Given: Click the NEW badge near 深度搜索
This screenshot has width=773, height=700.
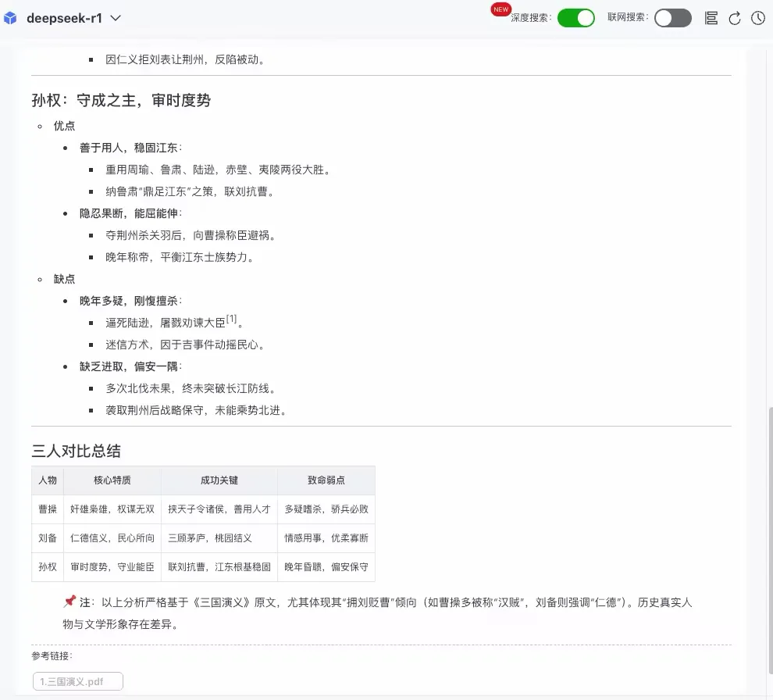Looking at the screenshot, I should pyautogui.click(x=500, y=9).
